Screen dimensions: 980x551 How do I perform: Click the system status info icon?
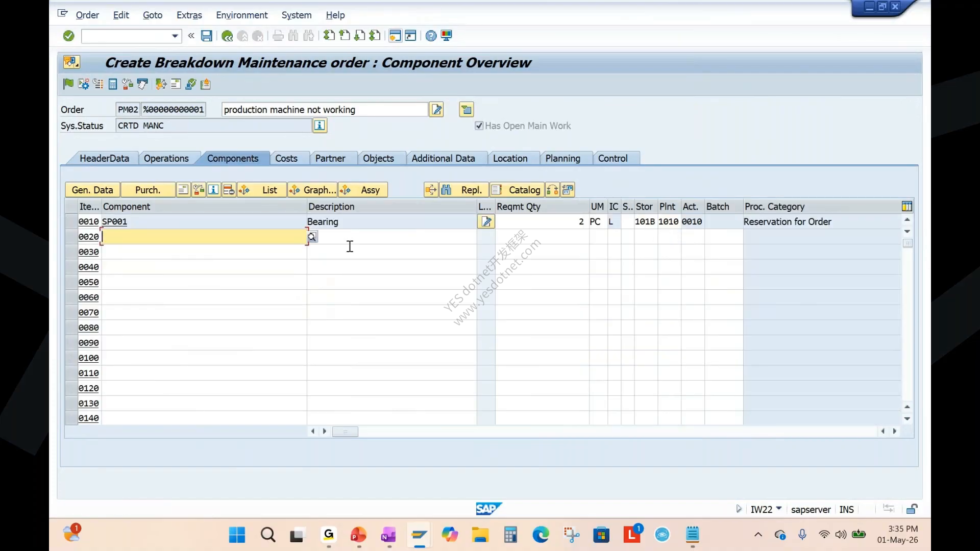point(320,126)
